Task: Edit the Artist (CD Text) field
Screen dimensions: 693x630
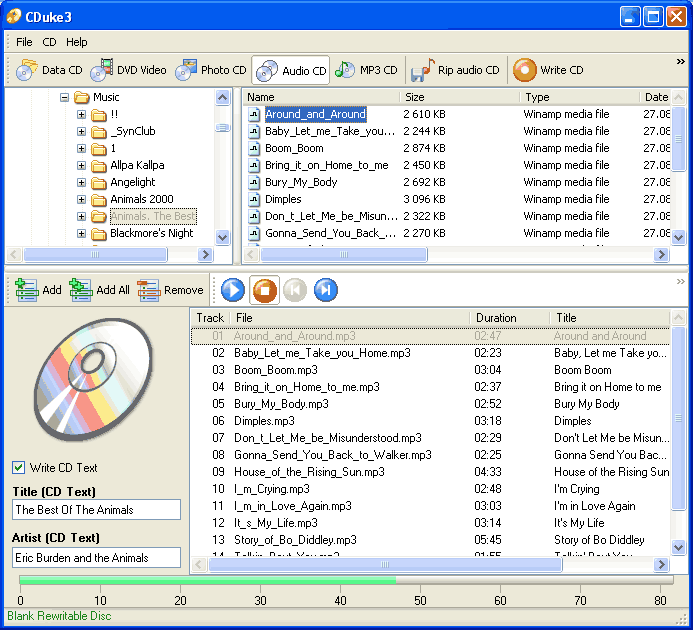Action: (x=96, y=557)
